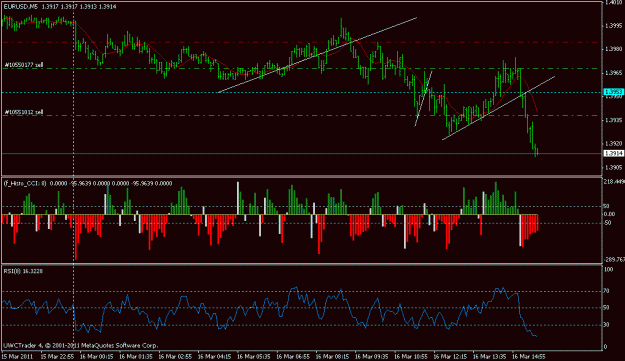Click the 16 Mar 05:35 time label
The image size is (625, 361).
point(254,356)
